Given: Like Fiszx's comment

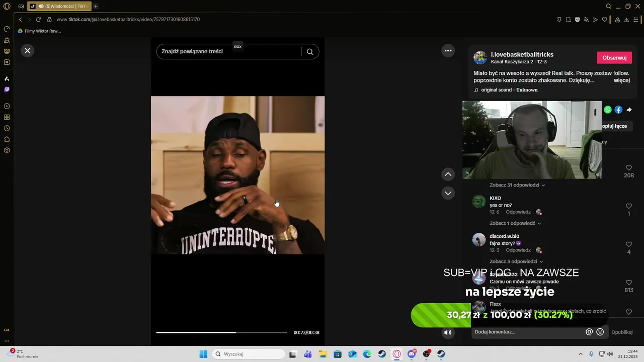Looking at the screenshot, I should tap(629, 312).
